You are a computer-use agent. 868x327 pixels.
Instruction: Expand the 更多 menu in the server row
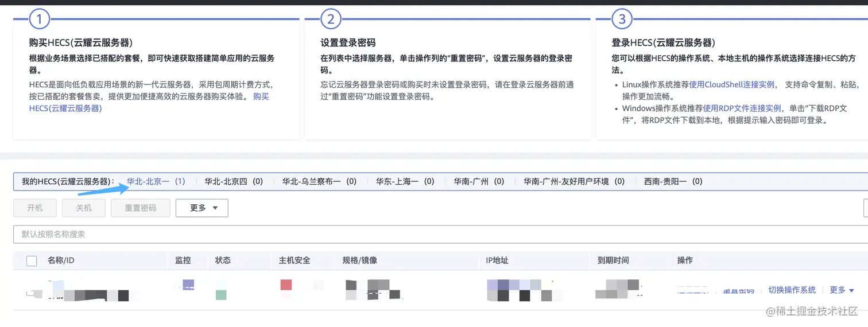(x=842, y=290)
